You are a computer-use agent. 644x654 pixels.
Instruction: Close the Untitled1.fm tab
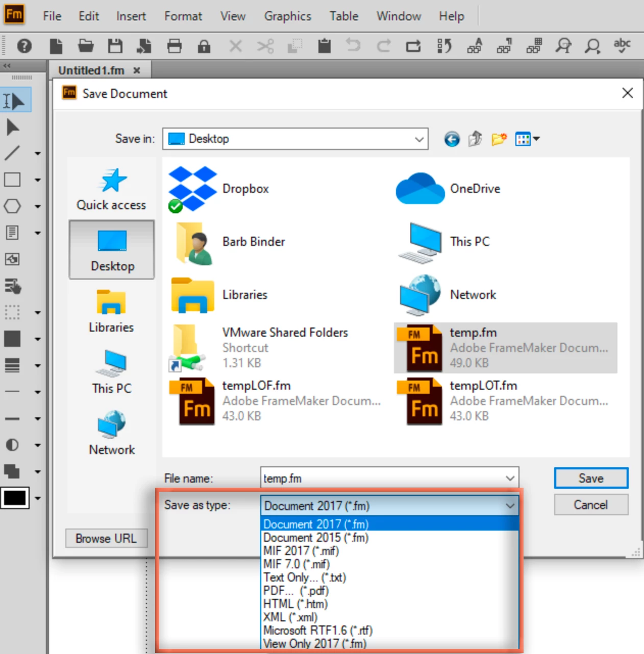(x=137, y=70)
